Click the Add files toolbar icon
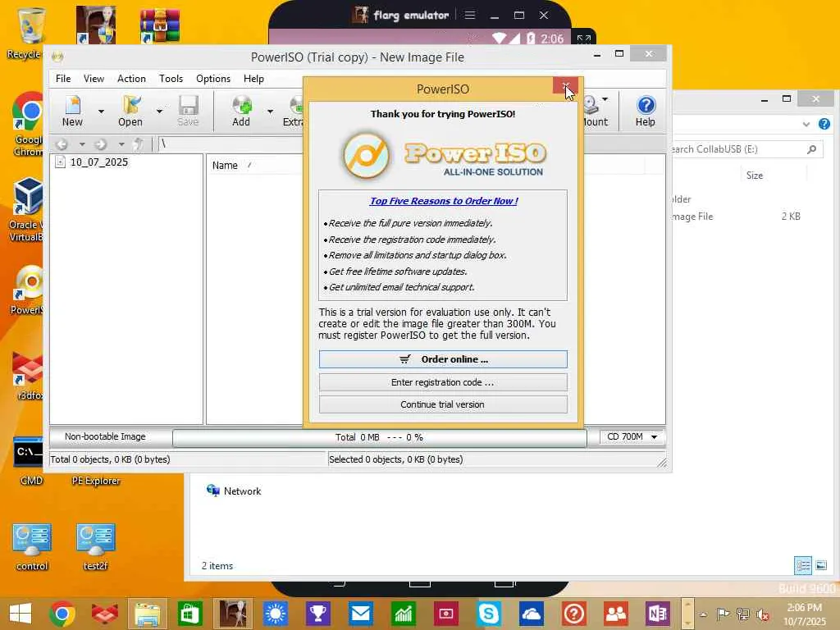 click(x=241, y=111)
